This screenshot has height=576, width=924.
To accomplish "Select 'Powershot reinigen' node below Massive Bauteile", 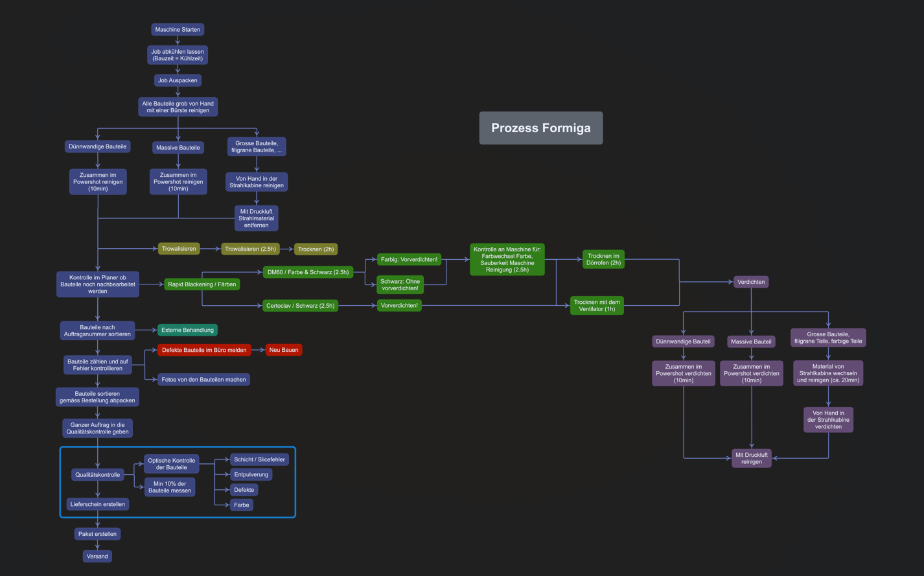I will point(178,182).
